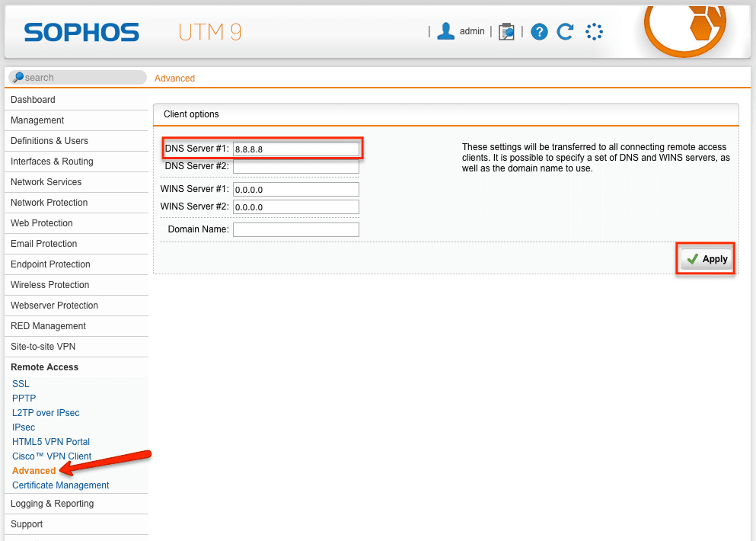Image resolution: width=756 pixels, height=541 pixels.
Task: Open Dashboard menu
Action: coord(76,100)
